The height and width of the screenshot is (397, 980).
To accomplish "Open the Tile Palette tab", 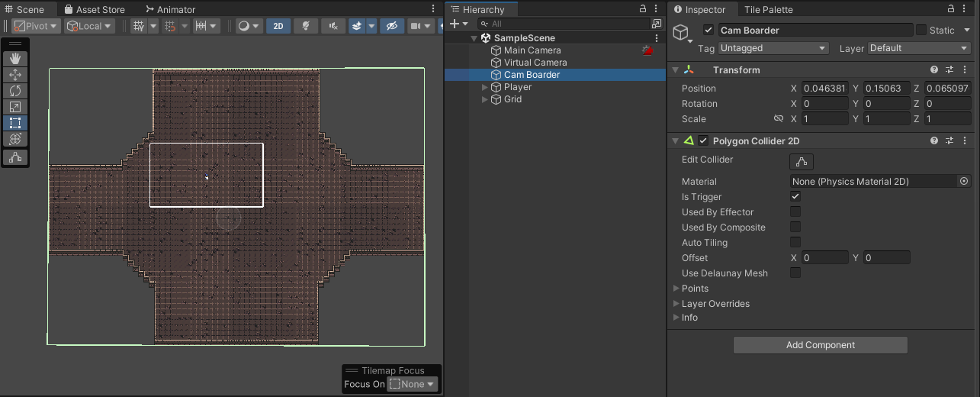I will [x=768, y=10].
